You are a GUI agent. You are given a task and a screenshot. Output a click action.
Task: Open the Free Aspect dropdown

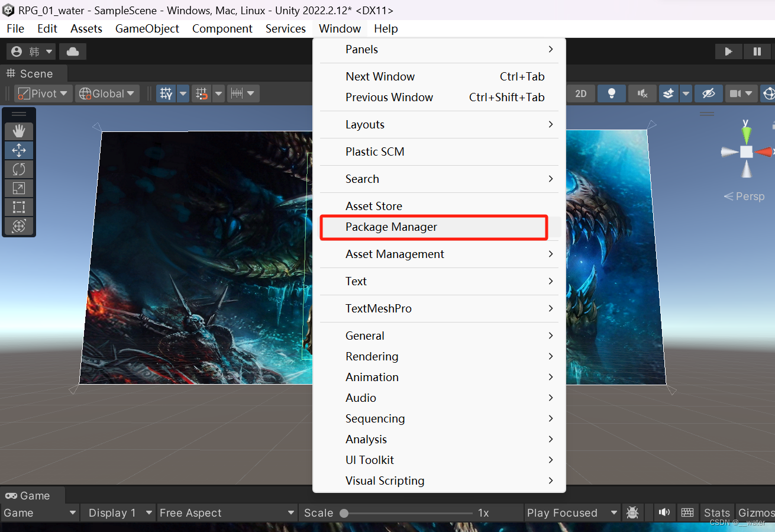point(227,512)
